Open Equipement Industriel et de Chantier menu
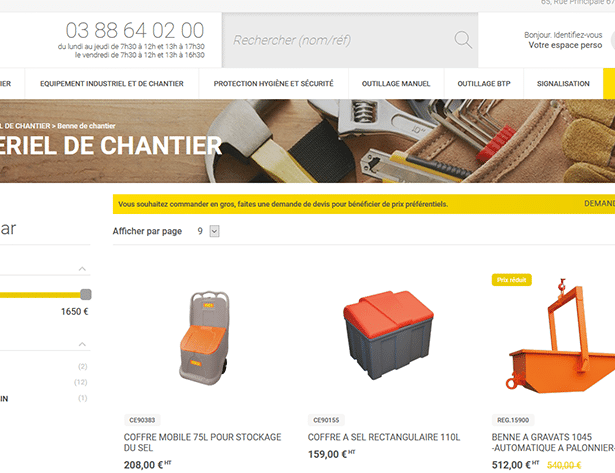 point(112,84)
